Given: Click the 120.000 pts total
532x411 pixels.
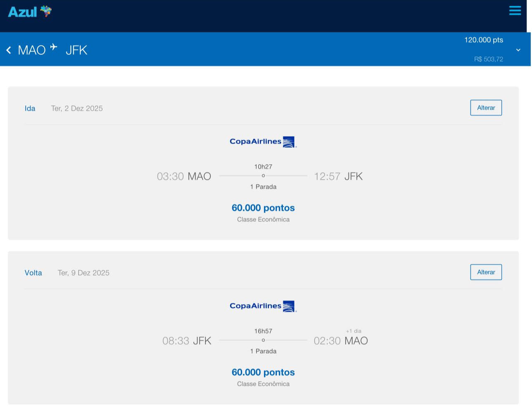Looking at the screenshot, I should coord(483,40).
